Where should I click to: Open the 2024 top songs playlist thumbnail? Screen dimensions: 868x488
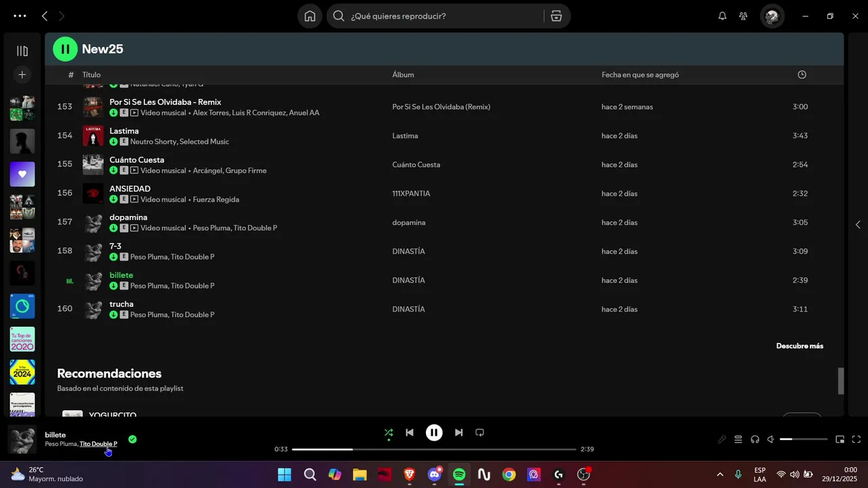click(x=22, y=372)
